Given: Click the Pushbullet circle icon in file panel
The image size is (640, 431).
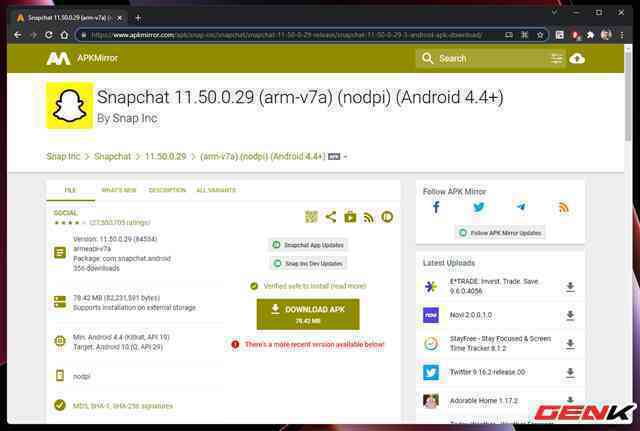Looking at the screenshot, I should [x=387, y=217].
